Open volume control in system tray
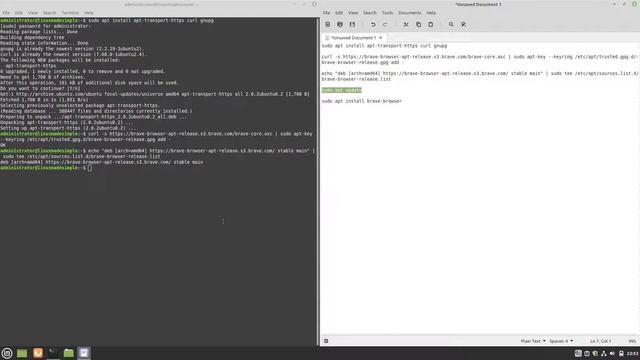The width and height of the screenshot is (640, 360). pos(612,353)
